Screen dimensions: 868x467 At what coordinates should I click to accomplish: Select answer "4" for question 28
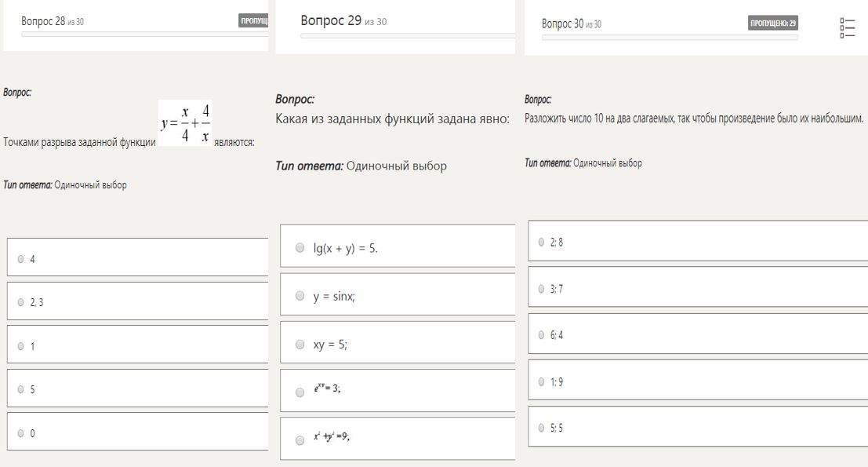(21, 258)
